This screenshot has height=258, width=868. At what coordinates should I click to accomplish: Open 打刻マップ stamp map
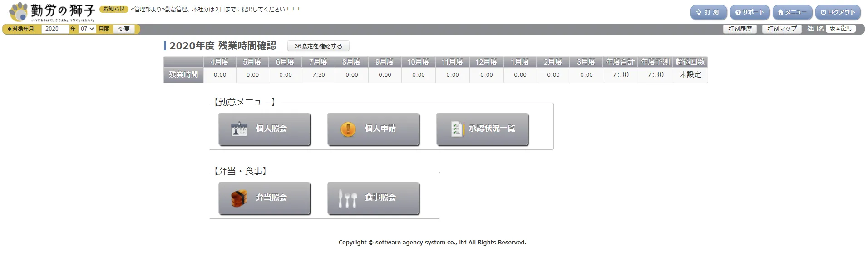click(x=781, y=29)
